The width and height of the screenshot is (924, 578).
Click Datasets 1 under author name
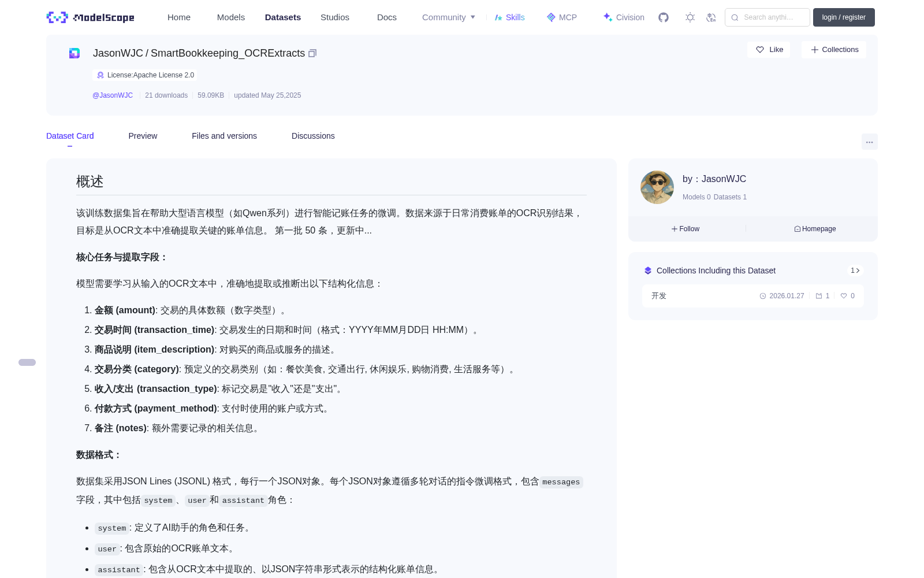[730, 197]
